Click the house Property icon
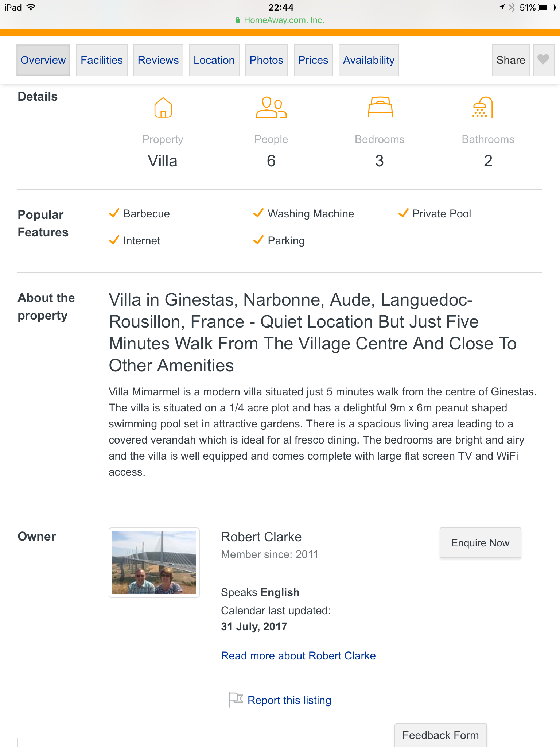Viewport: 560px width, 747px height. click(163, 108)
